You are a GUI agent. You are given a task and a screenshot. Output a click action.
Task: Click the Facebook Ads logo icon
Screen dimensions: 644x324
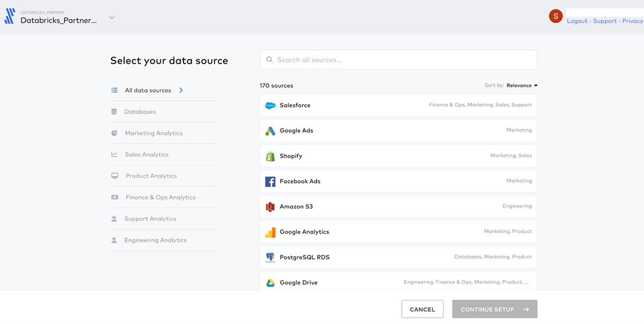(x=270, y=182)
